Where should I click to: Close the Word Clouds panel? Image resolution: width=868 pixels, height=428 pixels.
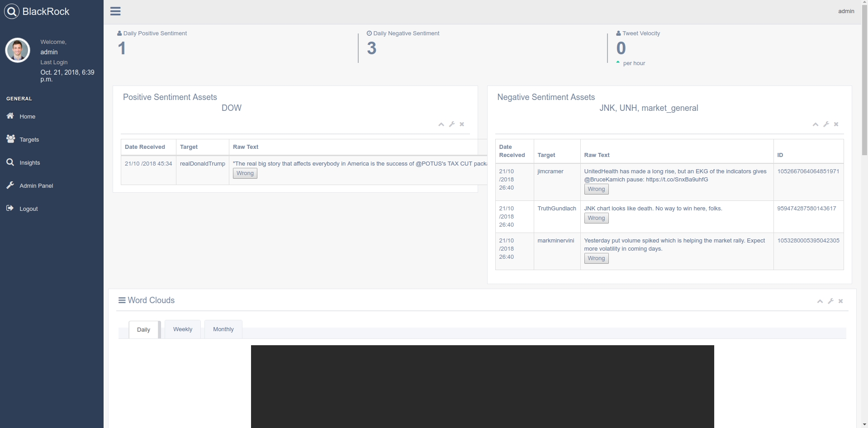pyautogui.click(x=841, y=301)
